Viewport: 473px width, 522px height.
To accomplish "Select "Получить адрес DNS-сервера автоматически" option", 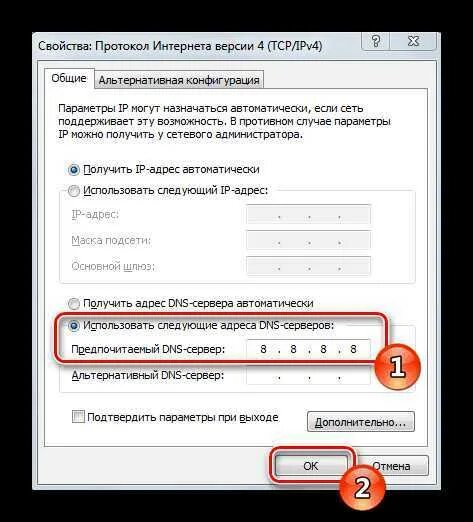I will click(74, 304).
